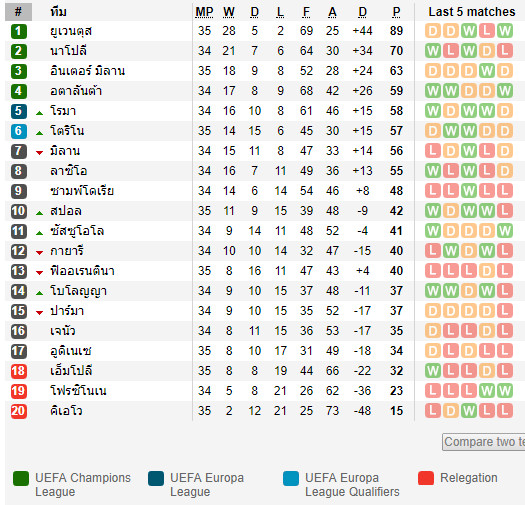Viewport: 525px width, 505px height.
Task: Click the red rank 20 badge
Action: pos(18,411)
